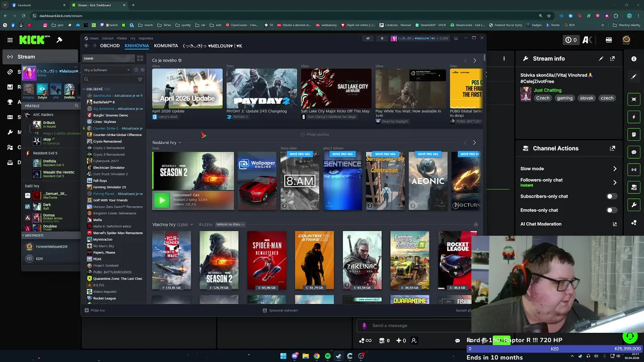This screenshot has height=362, width=644.
Task: Open Co je nového settings gear
Action: click(180, 61)
